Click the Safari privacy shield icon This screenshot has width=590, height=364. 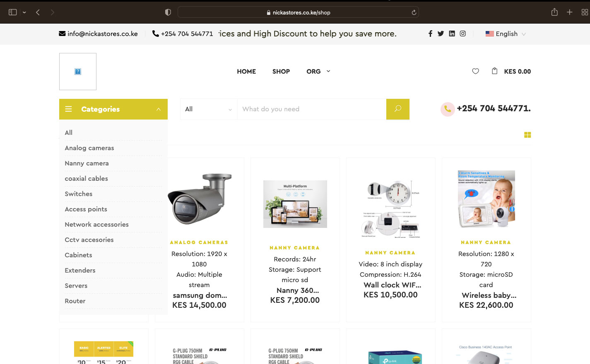tap(168, 12)
